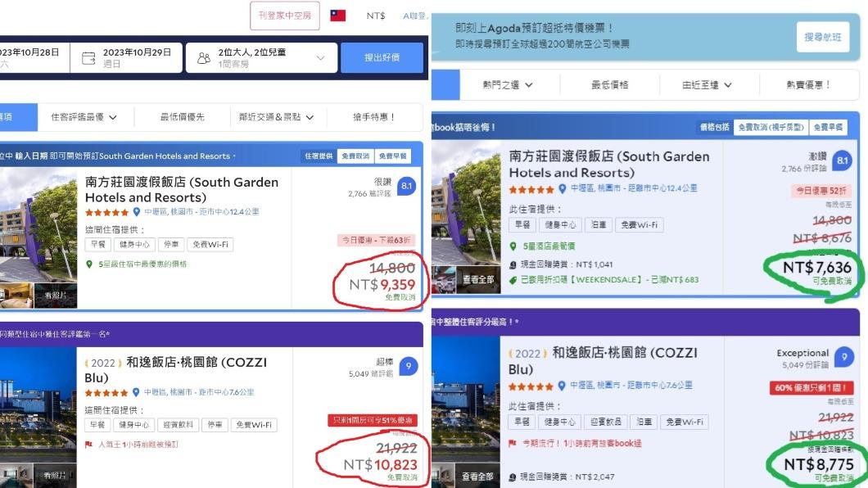Click 看照片 thumbnail of 南方莊園 in left screenshot

pyautogui.click(x=56, y=296)
